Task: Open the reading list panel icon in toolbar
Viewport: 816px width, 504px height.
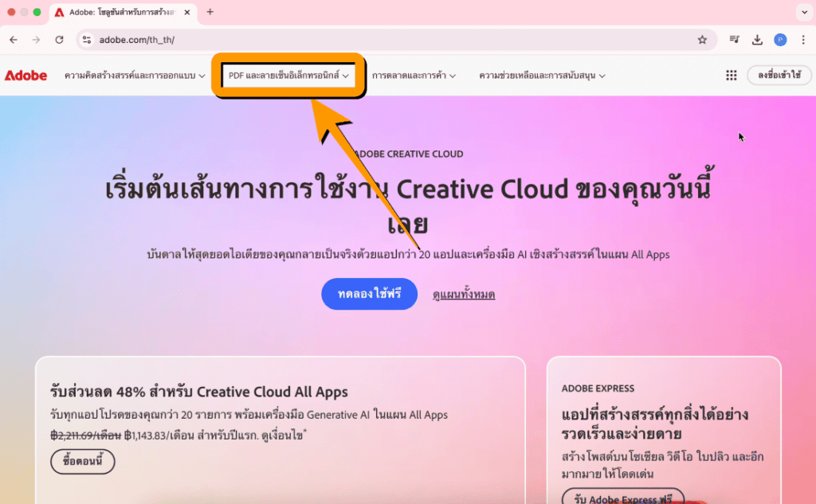Action: pos(734,39)
